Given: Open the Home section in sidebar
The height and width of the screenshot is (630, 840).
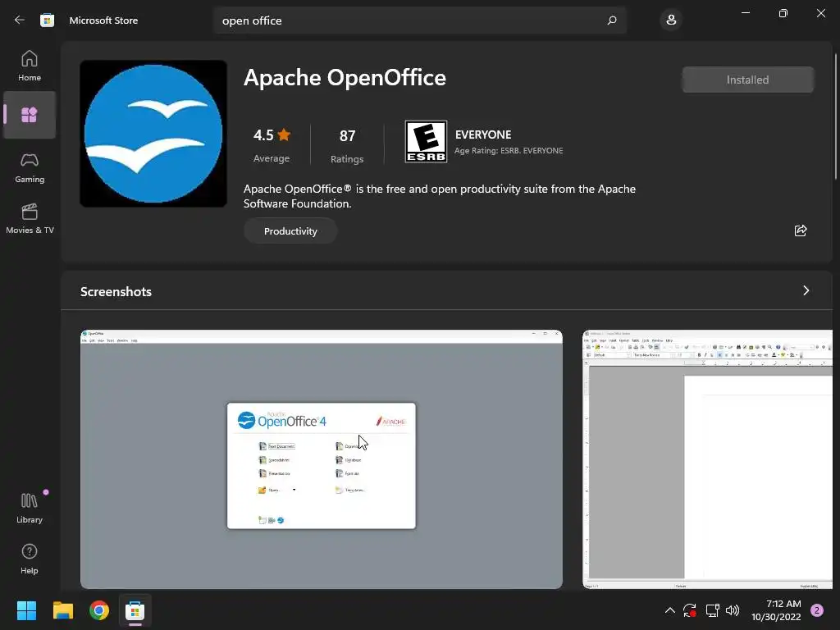Looking at the screenshot, I should pos(30,66).
